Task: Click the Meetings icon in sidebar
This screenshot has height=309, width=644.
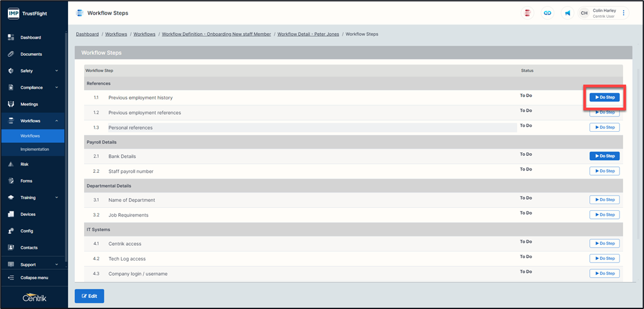Action: click(11, 104)
